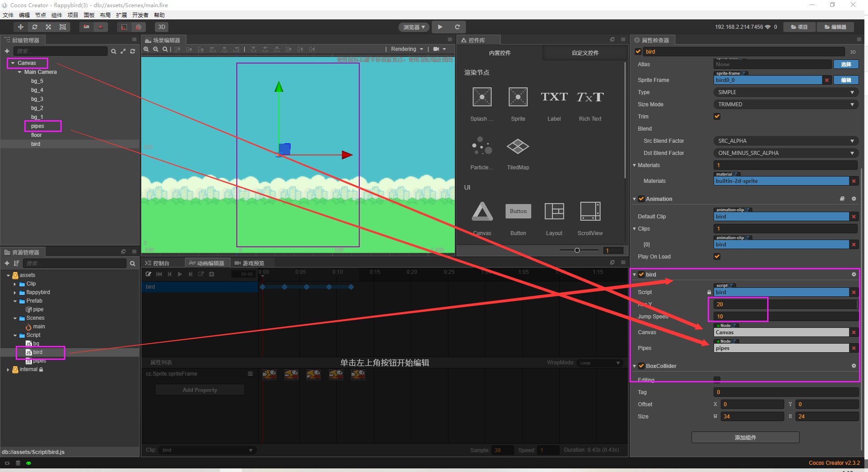The width and height of the screenshot is (868, 472).
Task: Open the scene camera dropdown
Action: (439, 49)
